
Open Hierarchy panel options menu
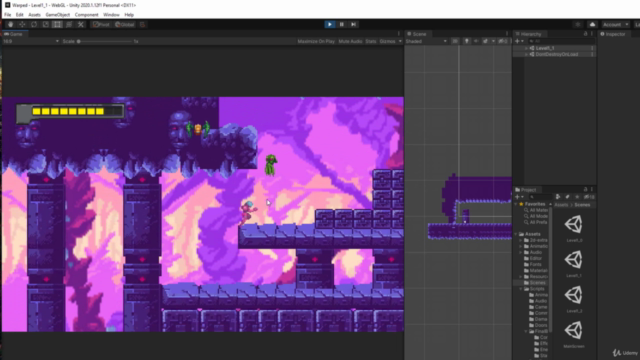pyautogui.click(x=592, y=34)
